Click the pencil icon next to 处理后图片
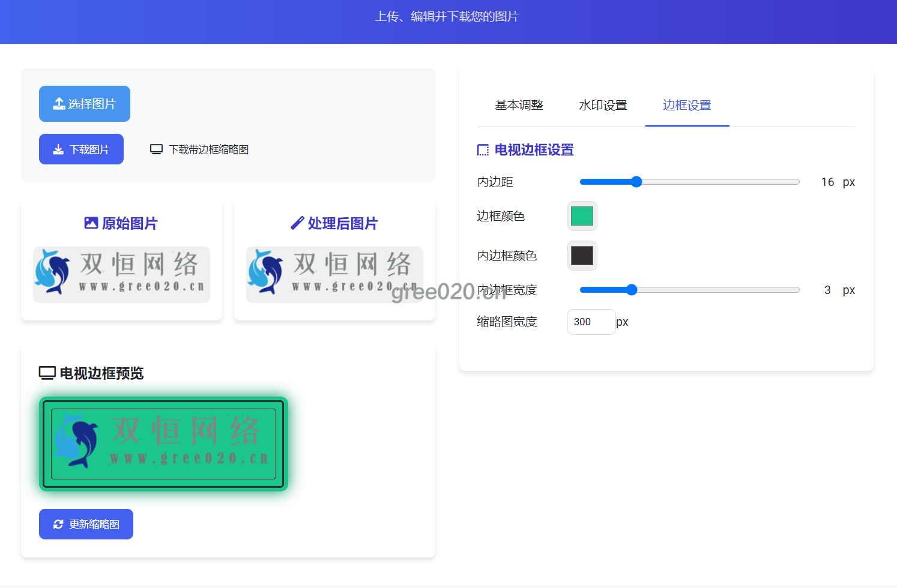 click(x=297, y=223)
